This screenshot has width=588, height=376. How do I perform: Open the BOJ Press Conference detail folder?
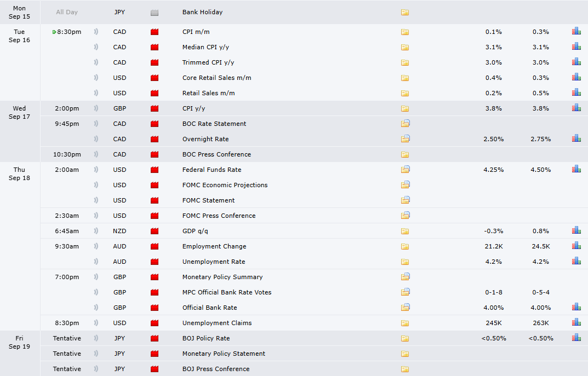click(404, 369)
